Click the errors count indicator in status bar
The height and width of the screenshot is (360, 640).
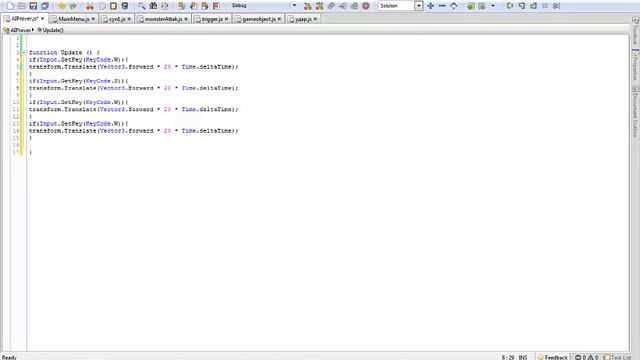pyautogui.click(x=580, y=357)
